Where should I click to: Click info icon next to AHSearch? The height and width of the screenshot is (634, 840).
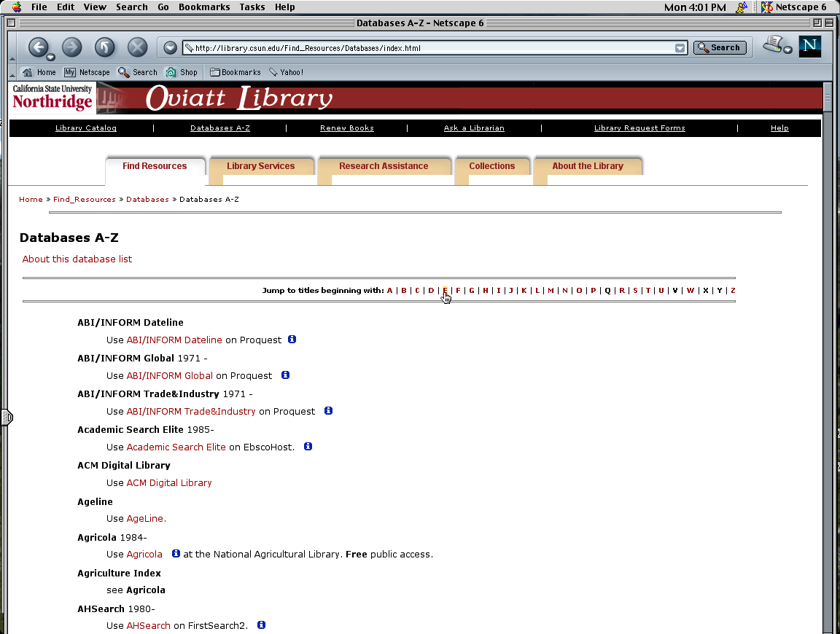tap(262, 625)
